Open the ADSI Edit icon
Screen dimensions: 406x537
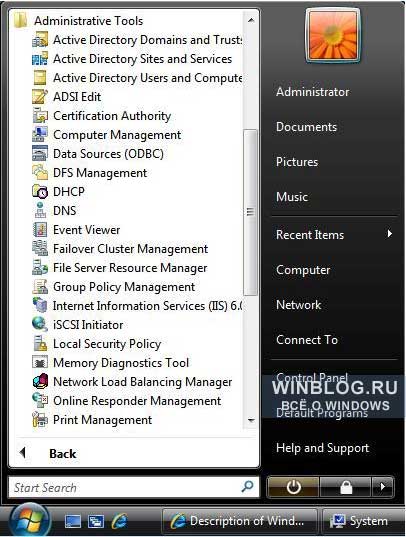(x=40, y=97)
